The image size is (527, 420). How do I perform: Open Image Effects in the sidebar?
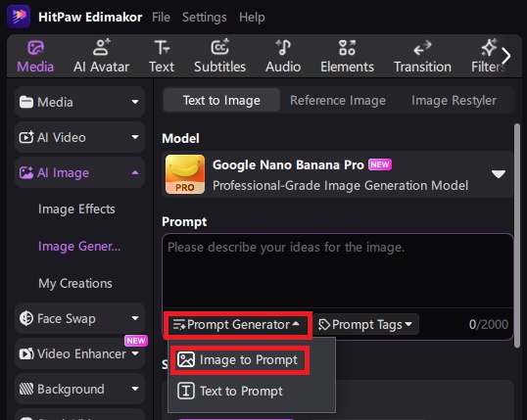point(76,209)
